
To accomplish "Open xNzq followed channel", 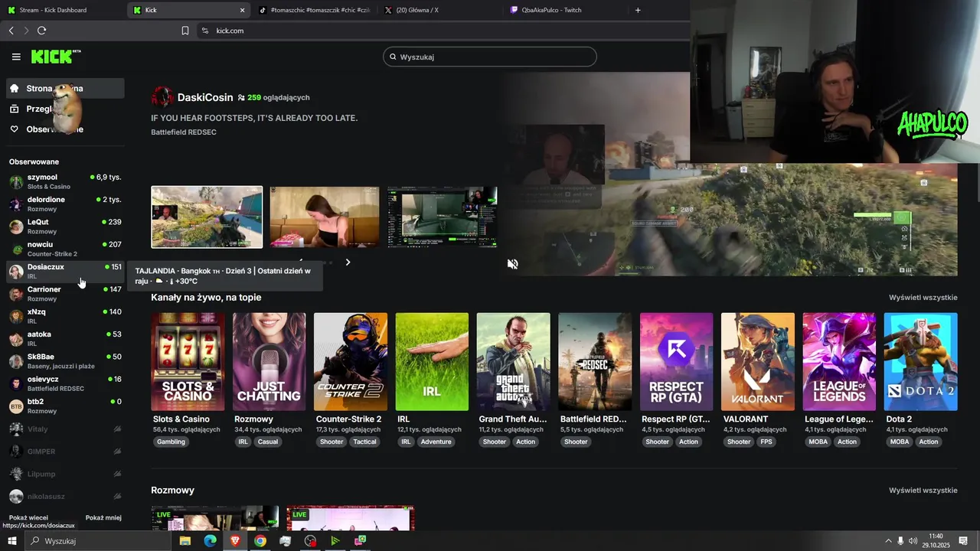I will coord(65,316).
